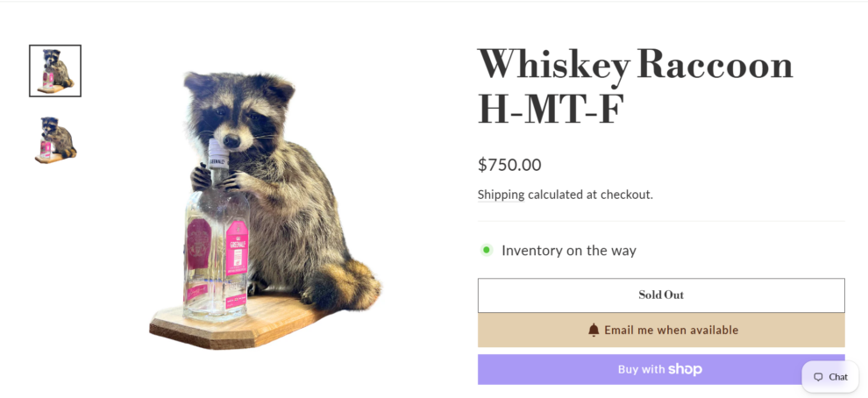Select the first raccoon thumbnail
This screenshot has height=398, width=868.
point(55,71)
